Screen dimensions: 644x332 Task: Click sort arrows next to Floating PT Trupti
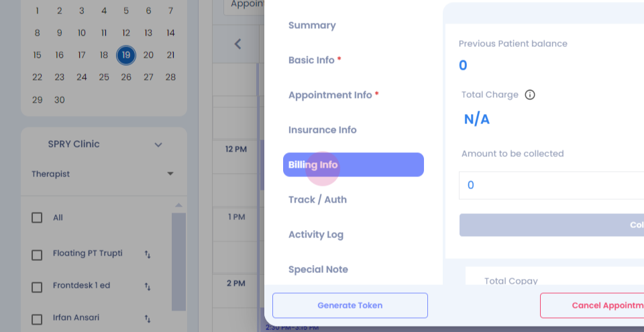tap(148, 254)
